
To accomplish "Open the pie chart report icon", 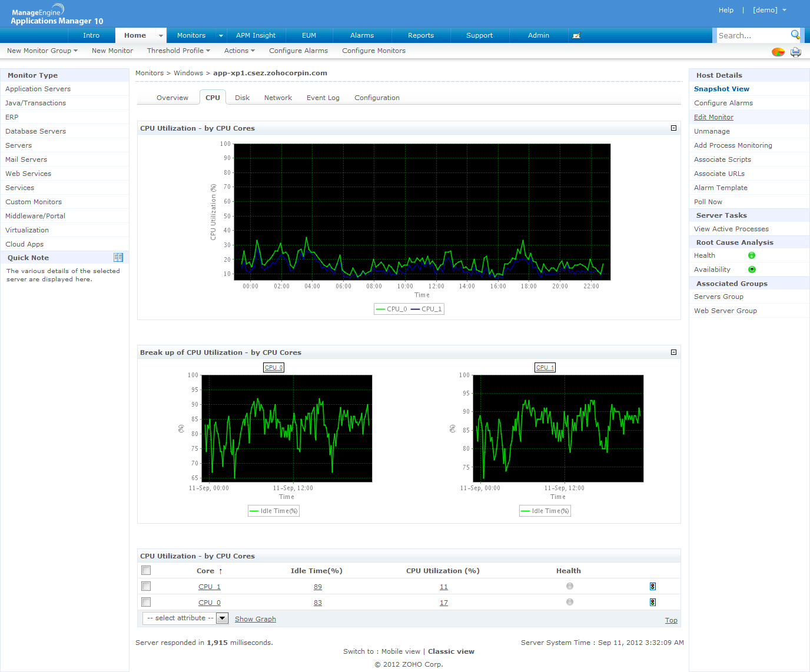I will (x=778, y=52).
